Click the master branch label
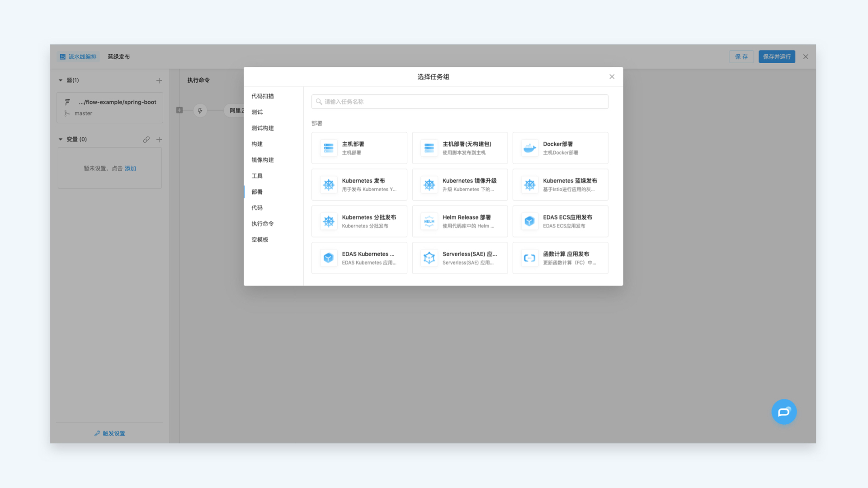 [83, 113]
